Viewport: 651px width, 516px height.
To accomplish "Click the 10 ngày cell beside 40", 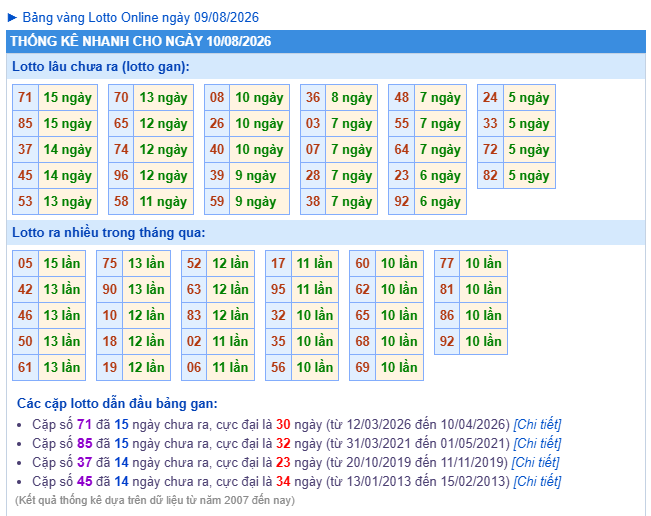I will 259,149.
